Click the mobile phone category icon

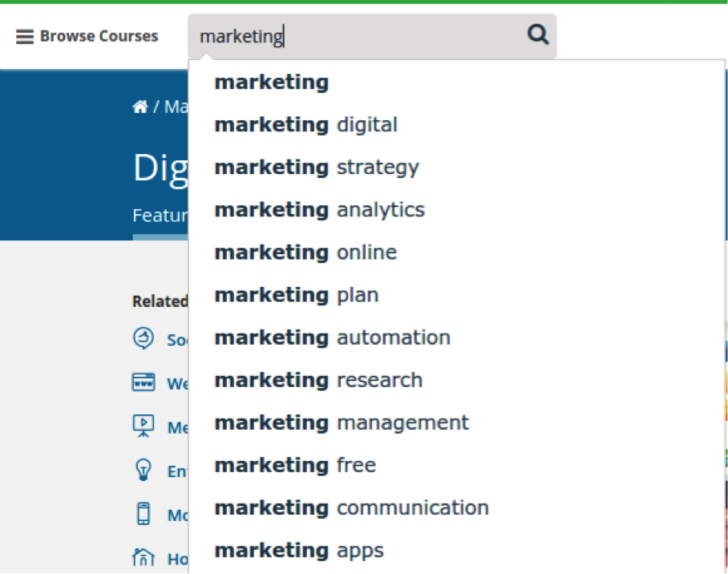tap(143, 515)
